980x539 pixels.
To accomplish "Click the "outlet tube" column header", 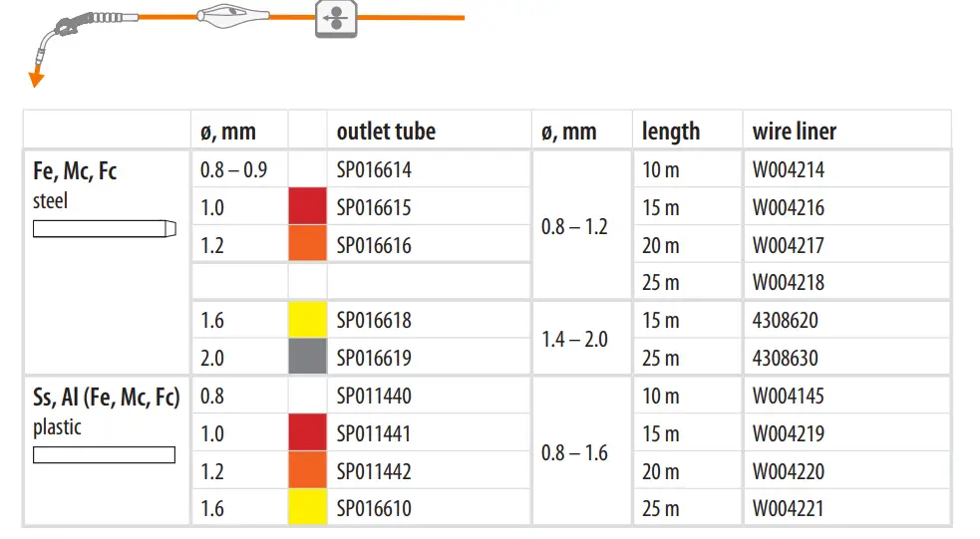I will (386, 132).
